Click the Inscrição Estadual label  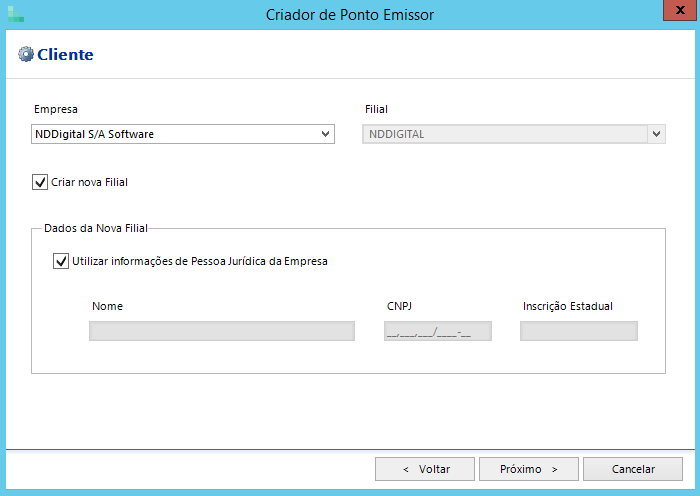point(568,306)
